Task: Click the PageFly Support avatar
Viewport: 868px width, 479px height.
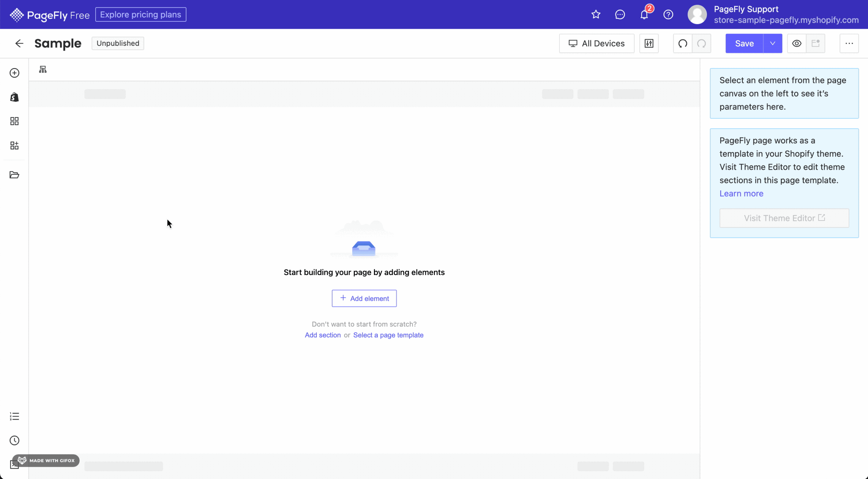Action: 697,15
